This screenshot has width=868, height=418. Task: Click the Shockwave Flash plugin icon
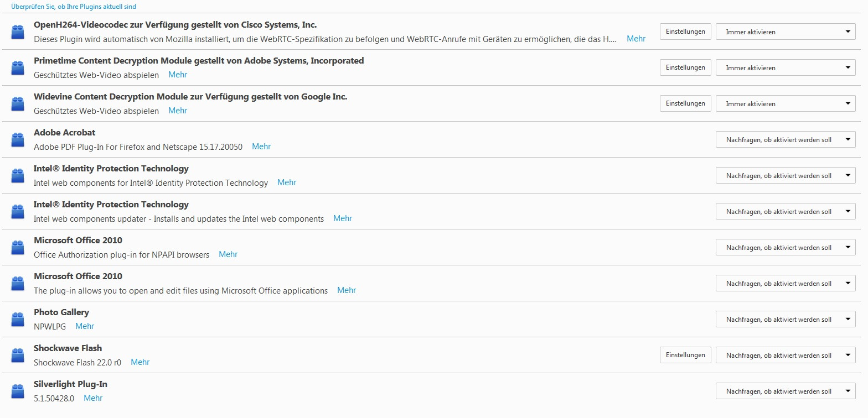pos(18,356)
